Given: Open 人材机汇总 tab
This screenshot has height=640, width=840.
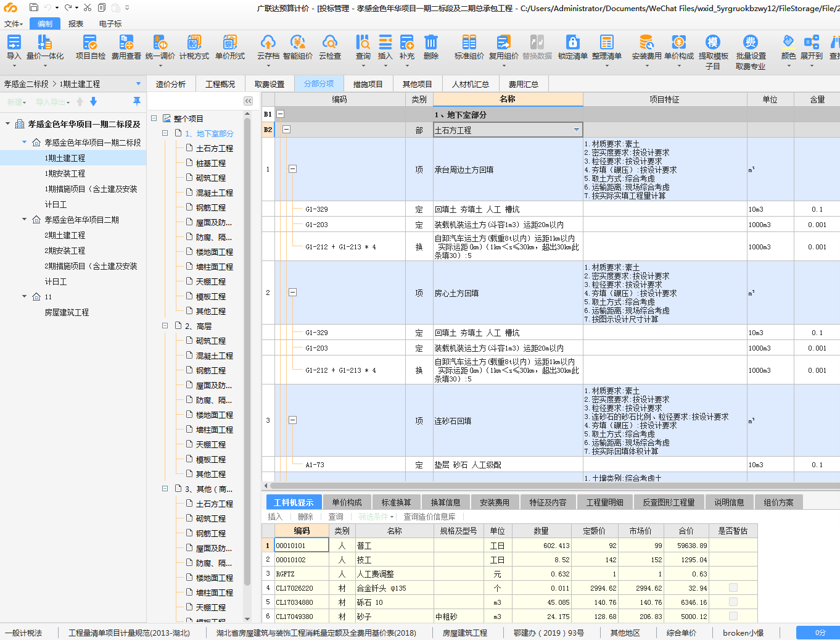Looking at the screenshot, I should [471, 84].
